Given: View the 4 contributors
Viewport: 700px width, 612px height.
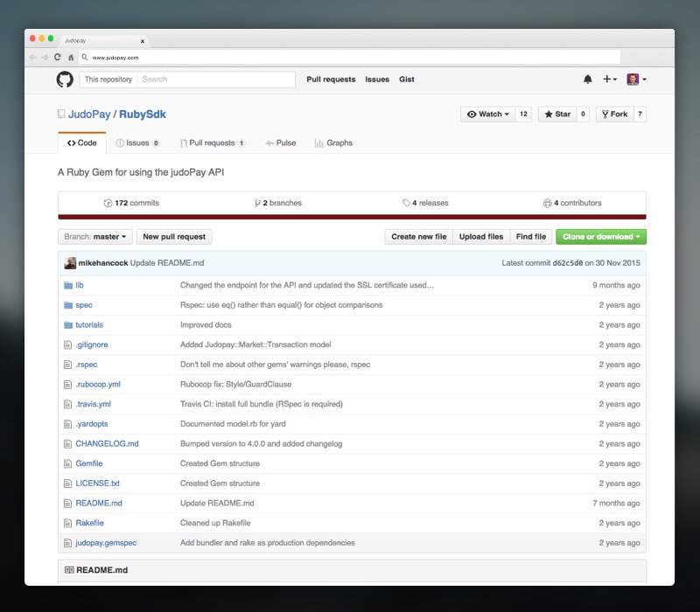Looking at the screenshot, I should pos(572,203).
